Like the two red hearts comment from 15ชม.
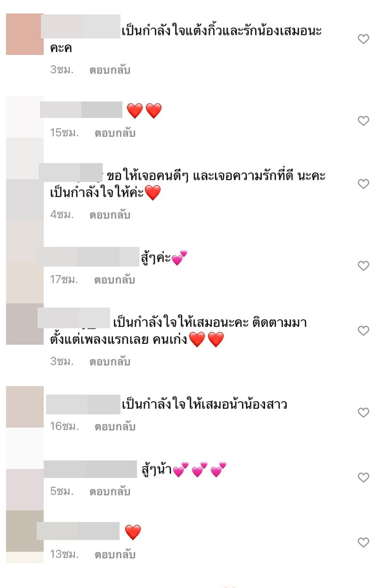 (363, 121)
